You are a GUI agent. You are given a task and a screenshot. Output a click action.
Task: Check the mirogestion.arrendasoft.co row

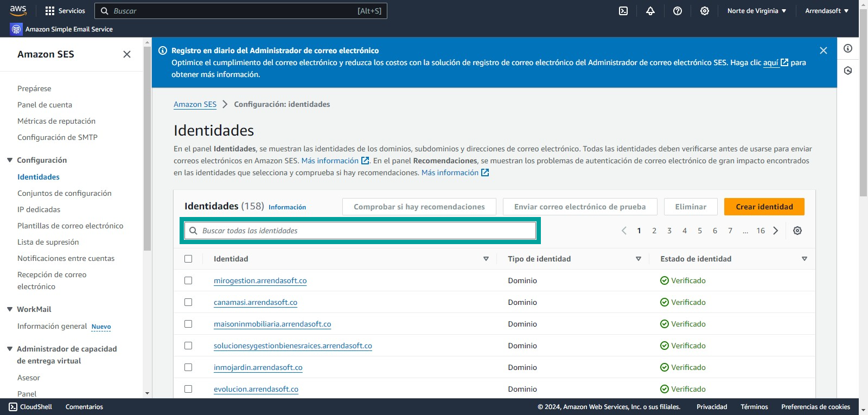[188, 280]
